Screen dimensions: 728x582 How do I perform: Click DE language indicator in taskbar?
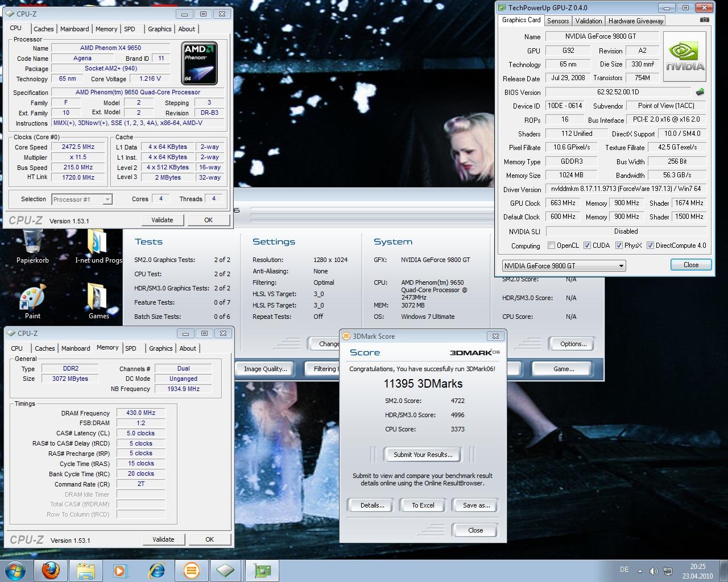(624, 569)
